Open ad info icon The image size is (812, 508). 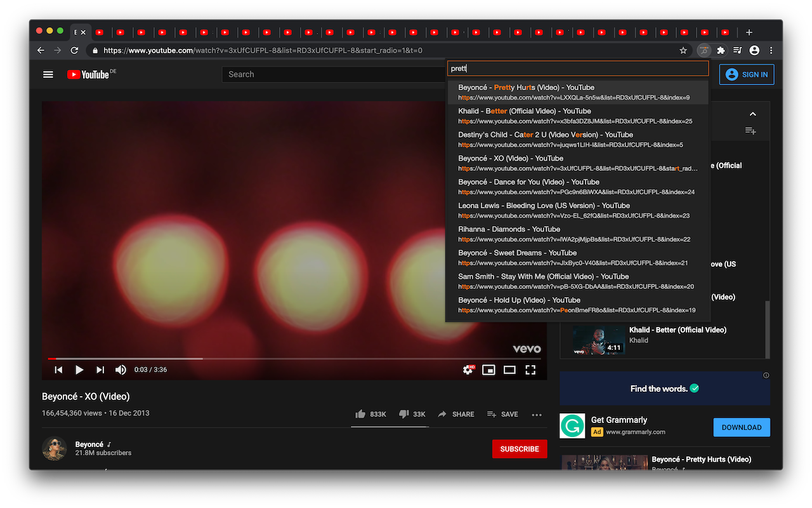766,375
